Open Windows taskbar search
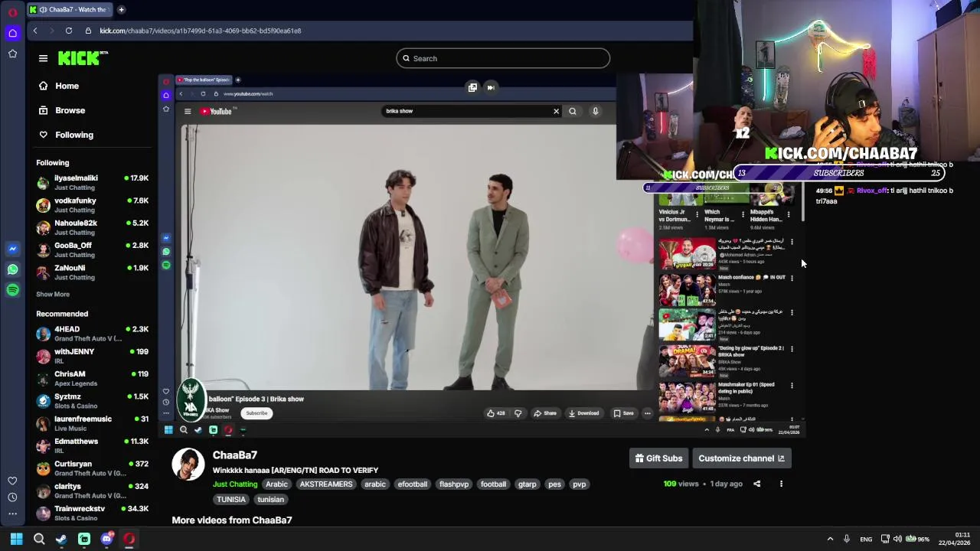The width and height of the screenshot is (980, 551). [x=39, y=539]
